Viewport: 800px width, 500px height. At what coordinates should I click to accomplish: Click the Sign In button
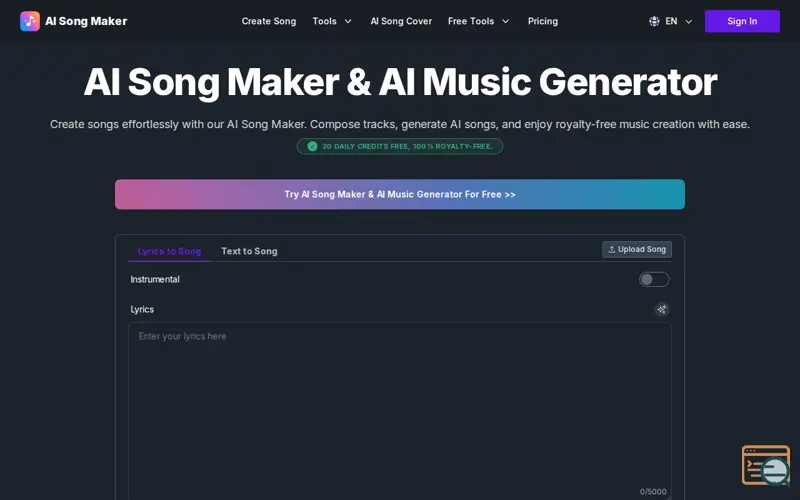(x=742, y=21)
